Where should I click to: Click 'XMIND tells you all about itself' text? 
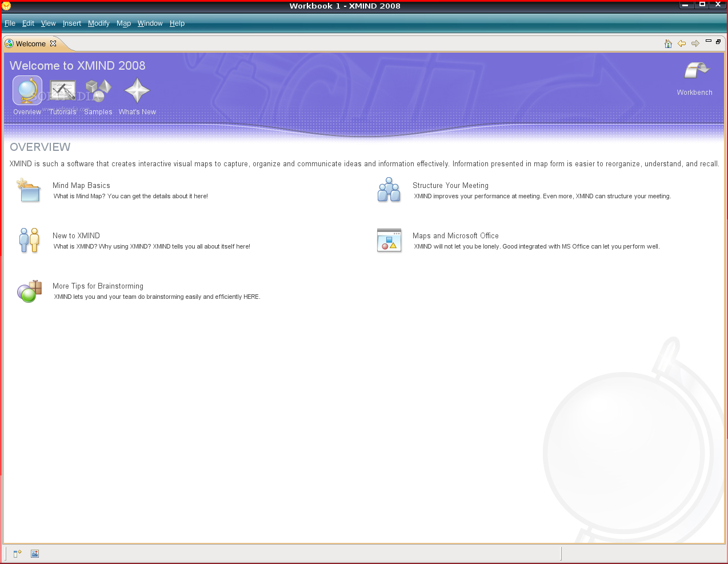pyautogui.click(x=152, y=246)
